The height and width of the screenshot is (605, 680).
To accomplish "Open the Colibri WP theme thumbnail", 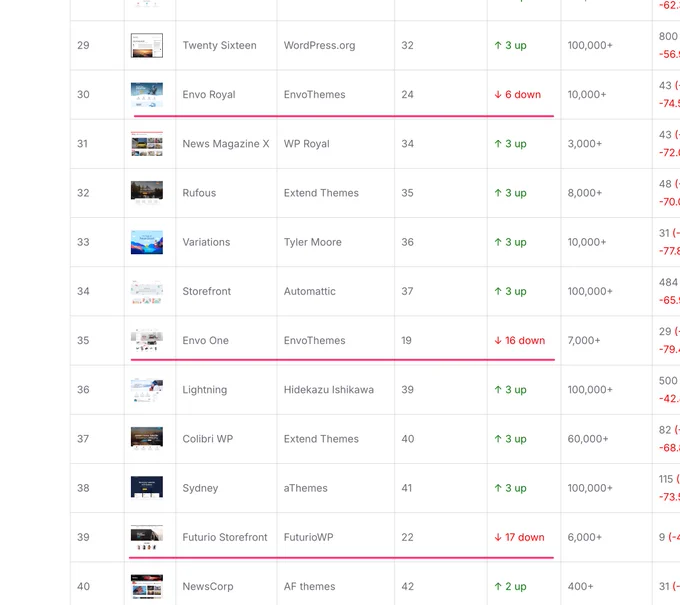I will (x=147, y=438).
